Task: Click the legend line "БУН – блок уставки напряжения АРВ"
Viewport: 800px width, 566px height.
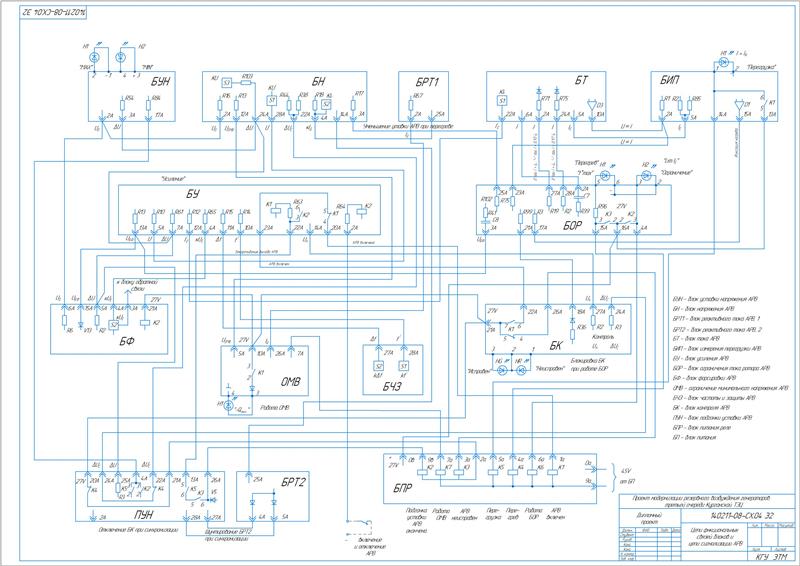Action: tap(715, 299)
